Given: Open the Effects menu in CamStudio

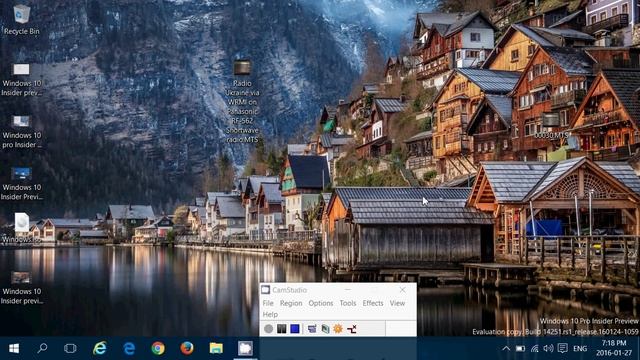Looking at the screenshot, I should click(x=373, y=303).
